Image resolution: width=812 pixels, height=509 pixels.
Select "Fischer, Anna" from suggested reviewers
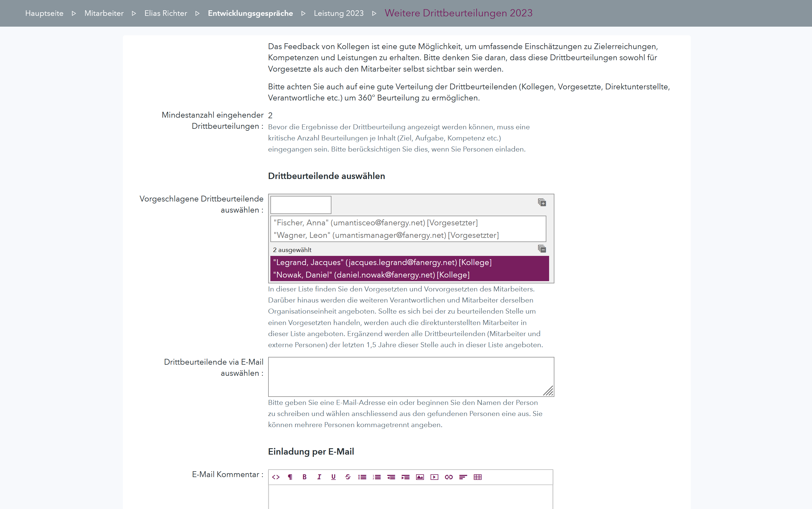pyautogui.click(x=375, y=223)
